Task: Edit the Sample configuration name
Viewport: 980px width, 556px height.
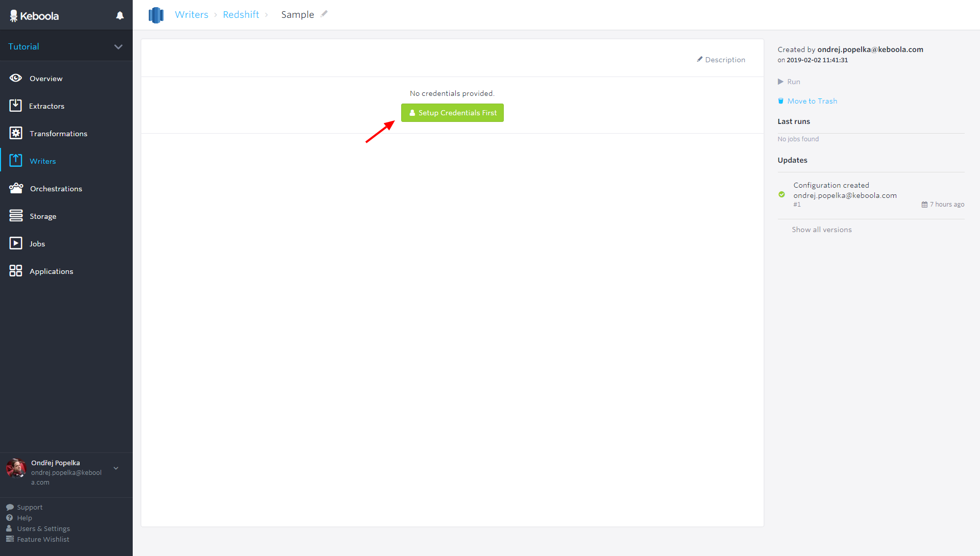Action: [325, 14]
